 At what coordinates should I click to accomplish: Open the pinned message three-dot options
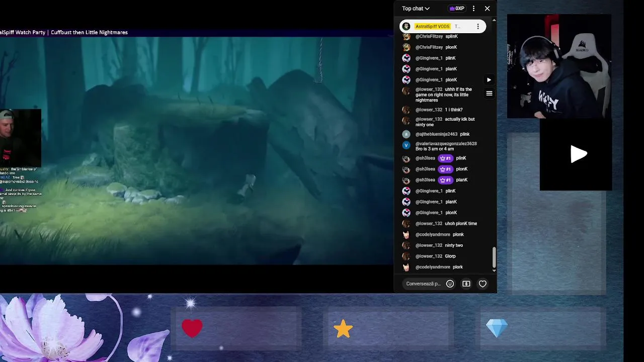tap(478, 26)
